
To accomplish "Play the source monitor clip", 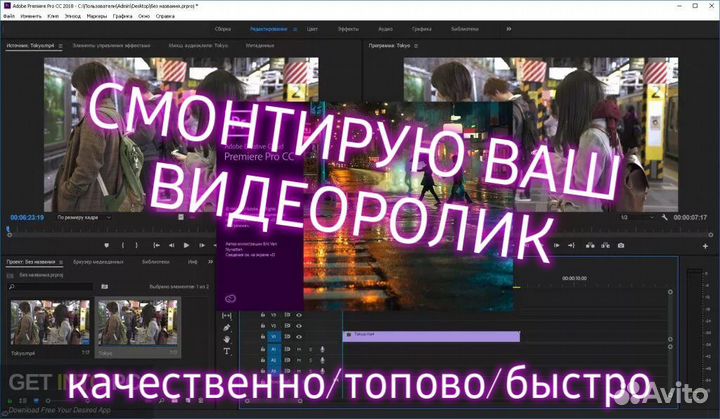I will pyautogui.click(x=186, y=245).
